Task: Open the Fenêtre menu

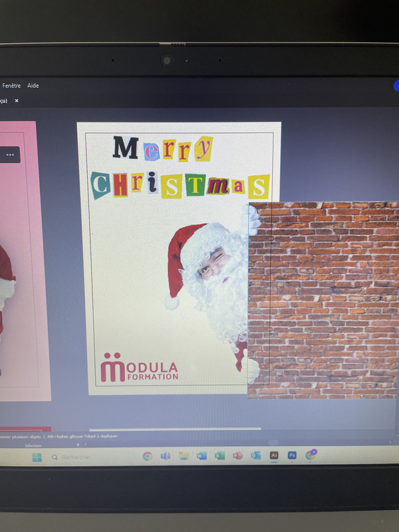Action: click(x=11, y=86)
